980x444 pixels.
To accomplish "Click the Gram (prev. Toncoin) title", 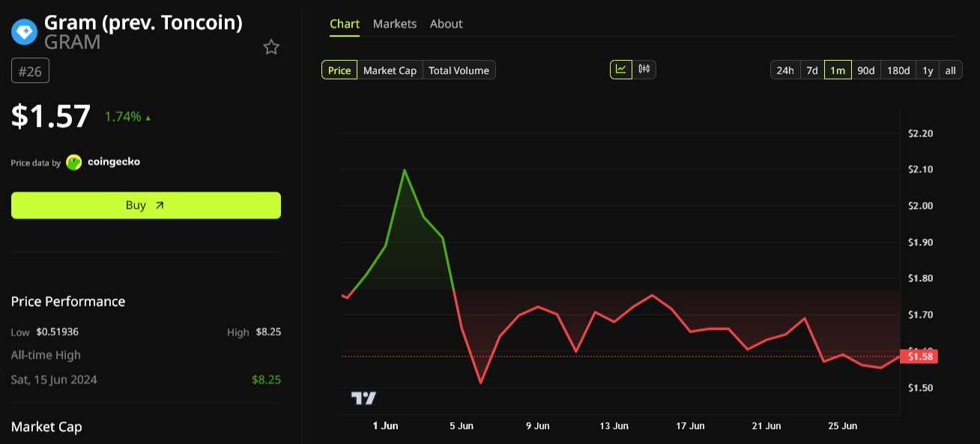I will pos(143,22).
